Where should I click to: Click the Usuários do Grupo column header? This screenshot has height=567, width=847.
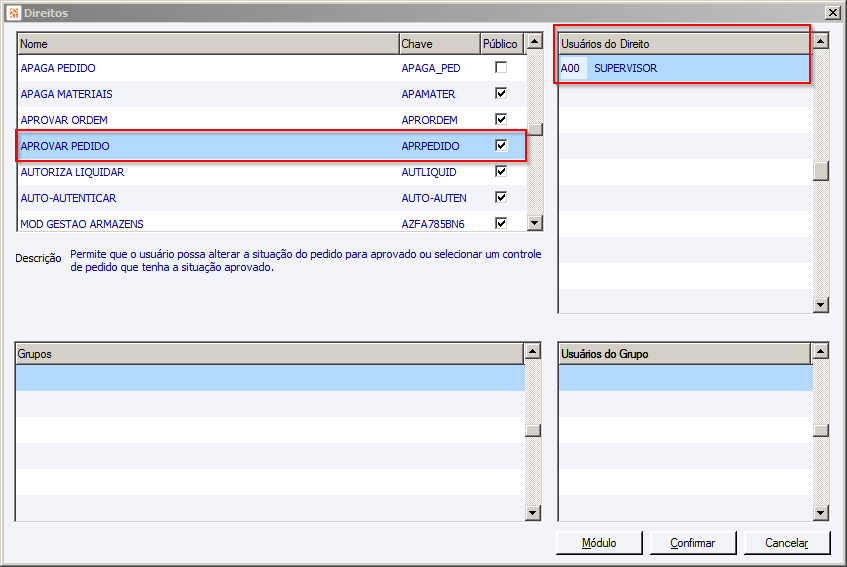click(x=684, y=354)
